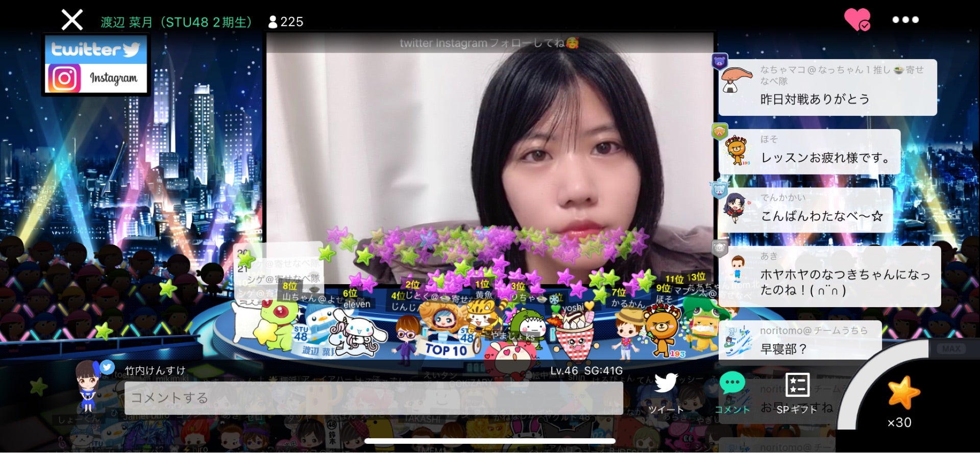This screenshot has height=453, width=980.
Task: Tap あき's avatar in the comment list
Action: [737, 269]
